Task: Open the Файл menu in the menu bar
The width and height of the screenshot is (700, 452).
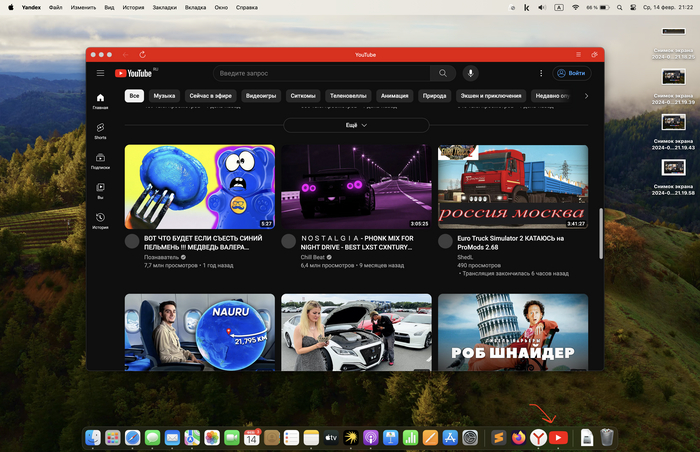Action: click(56, 8)
